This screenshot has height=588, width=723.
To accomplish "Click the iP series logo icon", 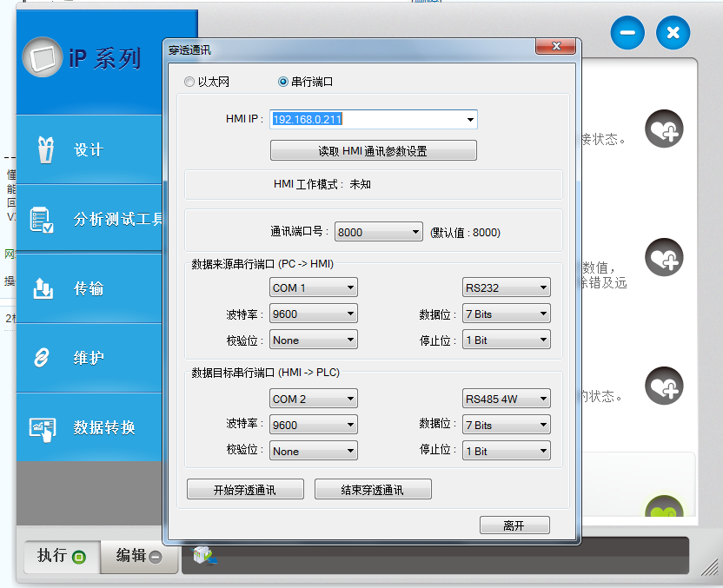I will click(x=43, y=57).
